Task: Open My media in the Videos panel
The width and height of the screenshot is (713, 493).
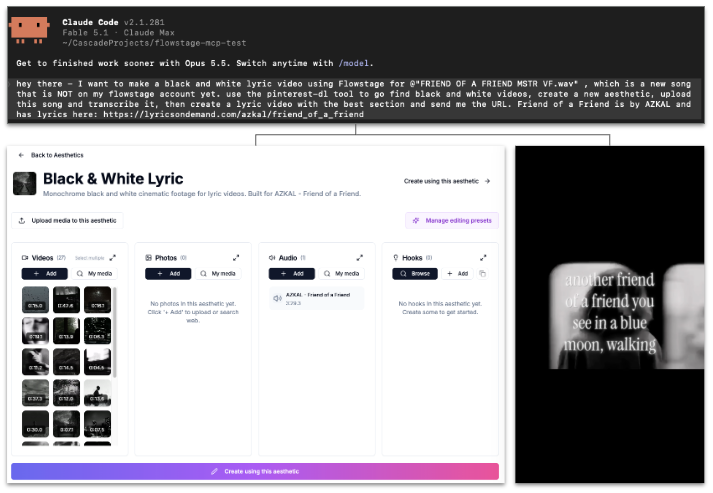Action: coord(95,274)
